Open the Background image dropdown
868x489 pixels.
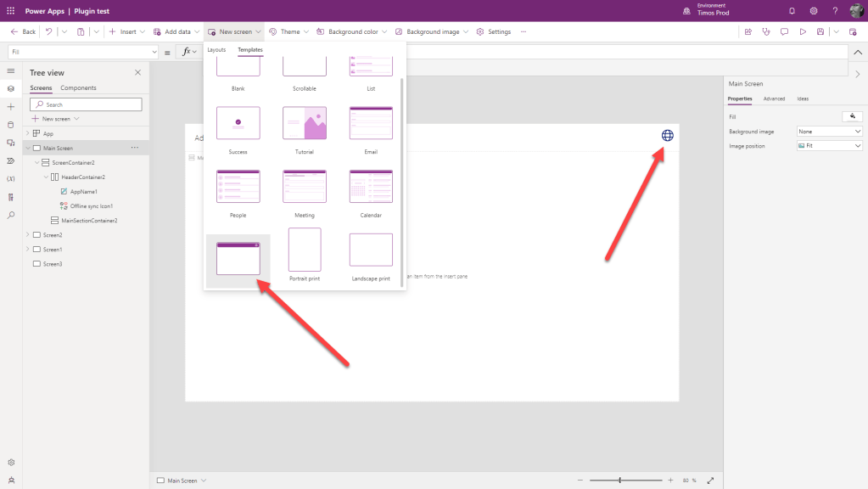point(829,132)
